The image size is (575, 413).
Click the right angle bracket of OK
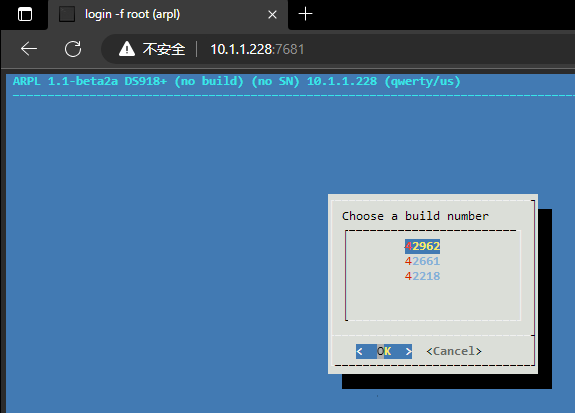pos(409,351)
